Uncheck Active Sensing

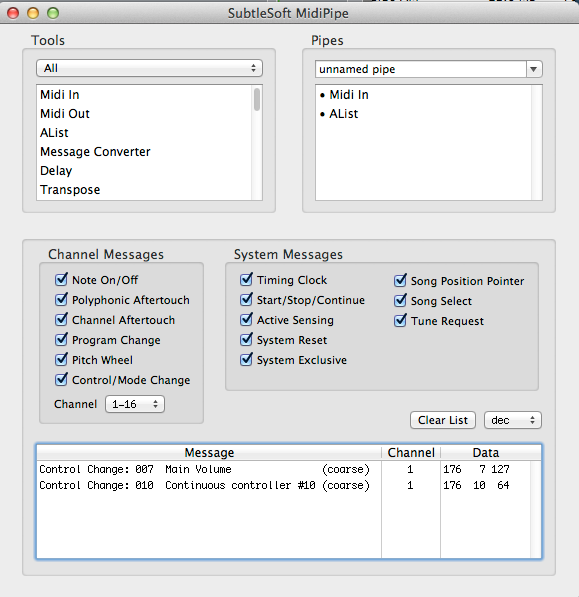(x=246, y=320)
